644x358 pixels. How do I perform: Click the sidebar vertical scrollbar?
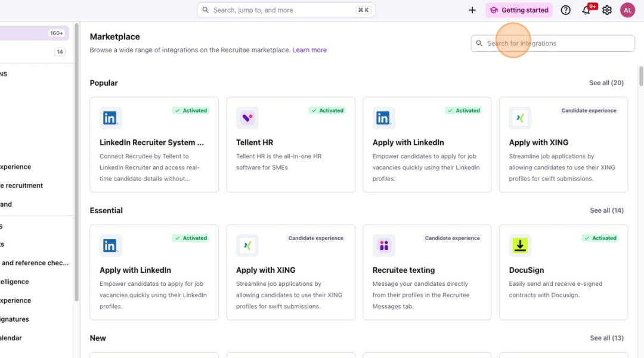pos(76,162)
